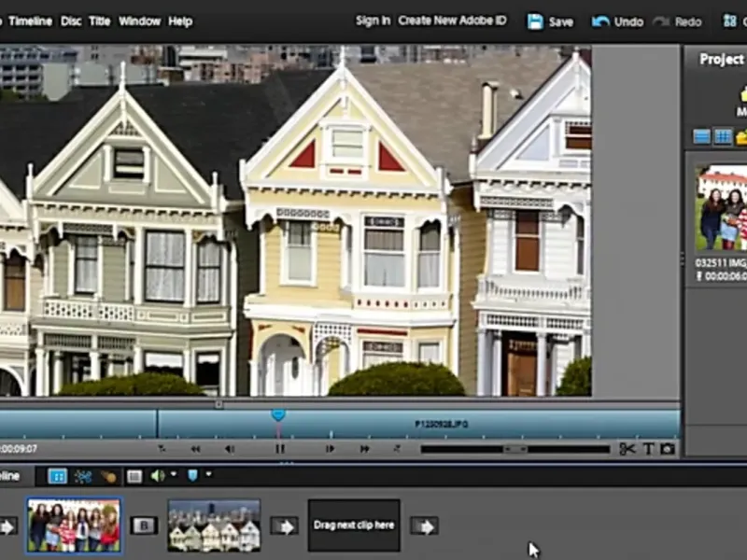This screenshot has height=560, width=747.
Task: Click the 00:00:06 duration text in Project panel
Action: click(x=726, y=276)
